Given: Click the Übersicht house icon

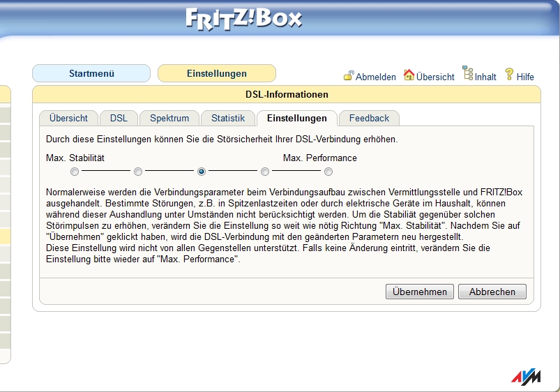Looking at the screenshot, I should pos(409,75).
